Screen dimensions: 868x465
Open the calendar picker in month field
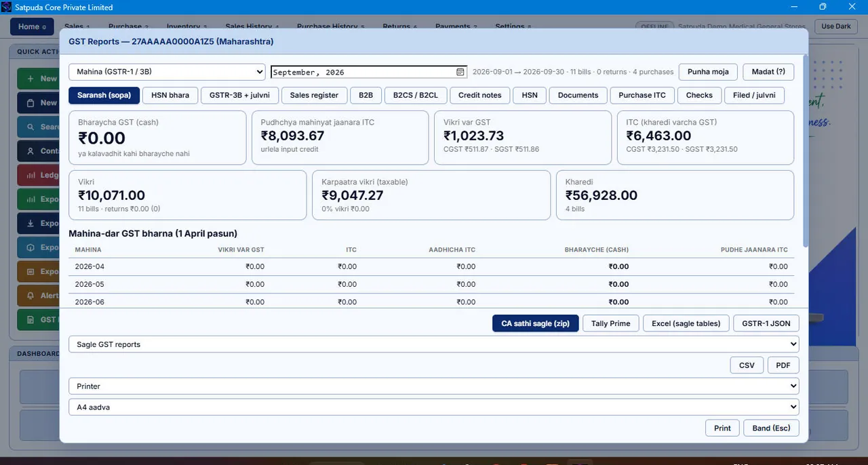click(x=460, y=72)
